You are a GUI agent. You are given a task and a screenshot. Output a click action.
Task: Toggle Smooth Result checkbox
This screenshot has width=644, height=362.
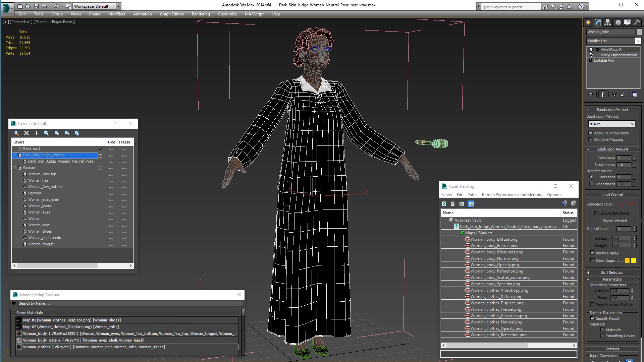point(592,318)
